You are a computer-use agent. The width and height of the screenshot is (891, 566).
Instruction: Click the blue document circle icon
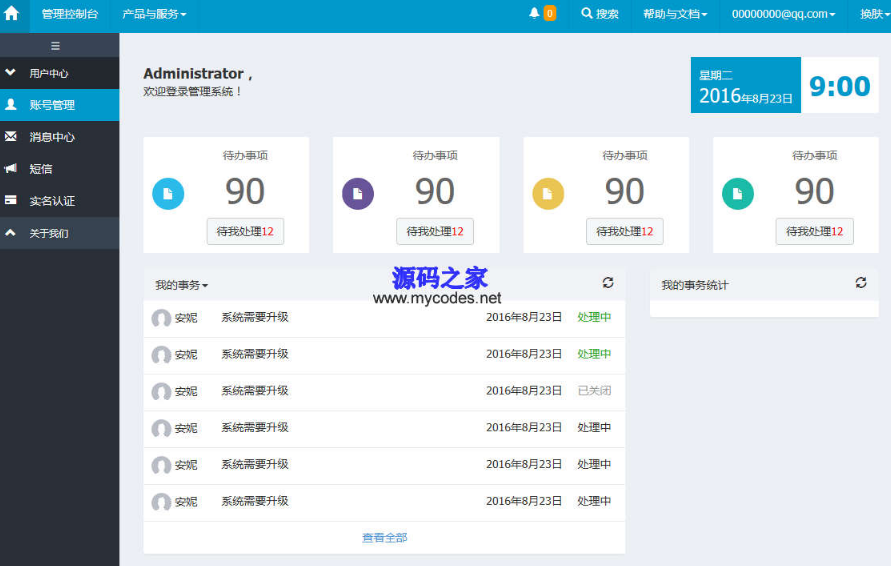[x=168, y=193]
